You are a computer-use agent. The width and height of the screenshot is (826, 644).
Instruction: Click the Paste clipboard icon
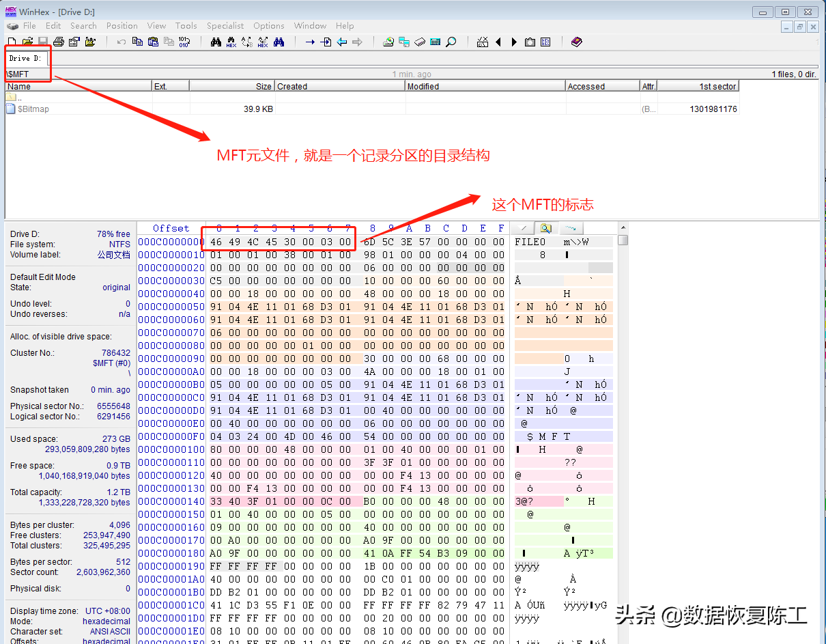[x=153, y=42]
